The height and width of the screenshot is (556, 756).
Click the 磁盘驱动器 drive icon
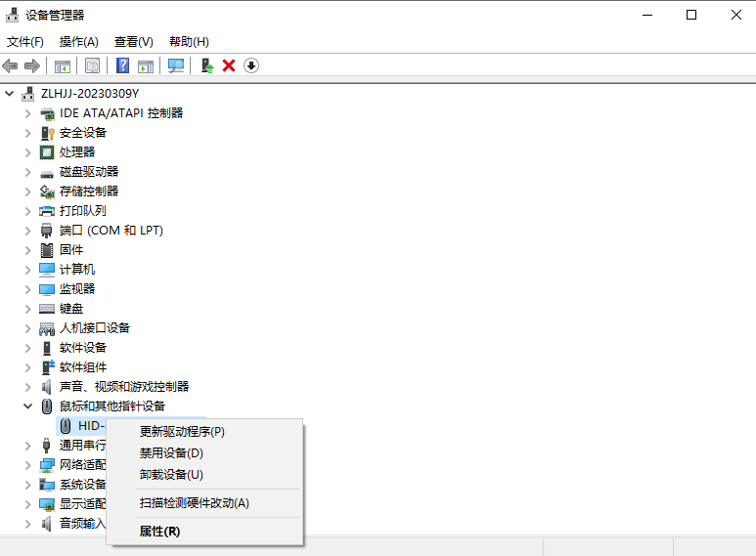(x=47, y=174)
